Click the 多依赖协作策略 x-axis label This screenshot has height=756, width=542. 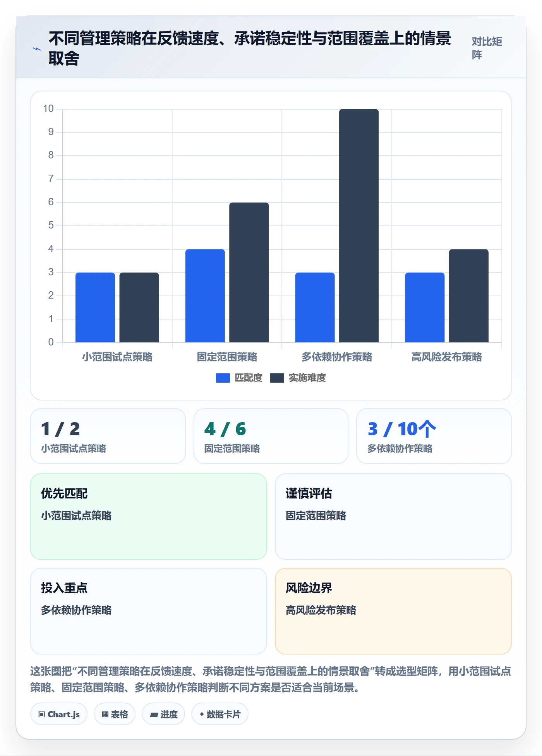coord(337,357)
